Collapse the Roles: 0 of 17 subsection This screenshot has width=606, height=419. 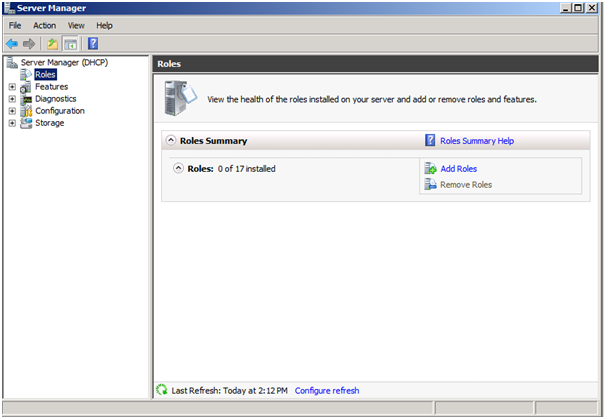(x=178, y=168)
